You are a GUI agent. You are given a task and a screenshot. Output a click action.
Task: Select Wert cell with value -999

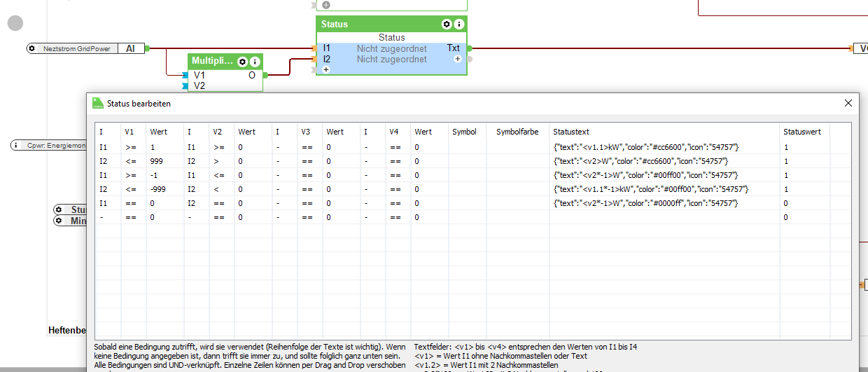164,189
